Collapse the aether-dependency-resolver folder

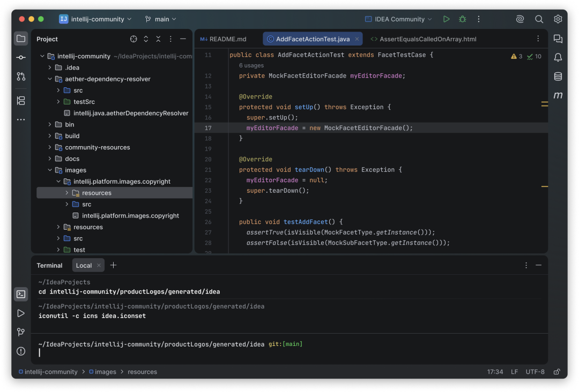[50, 79]
